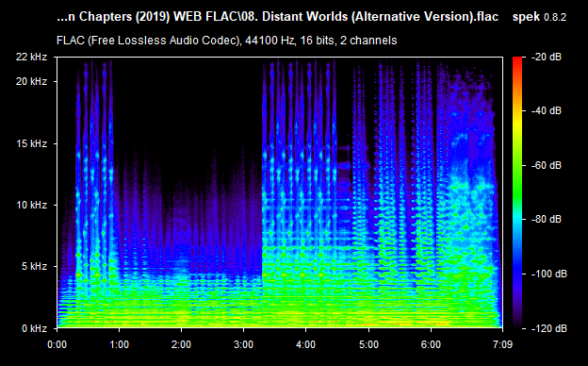Image resolution: width=588 pixels, height=366 pixels.
Task: Click the 1:00 time axis marker
Action: [120, 344]
